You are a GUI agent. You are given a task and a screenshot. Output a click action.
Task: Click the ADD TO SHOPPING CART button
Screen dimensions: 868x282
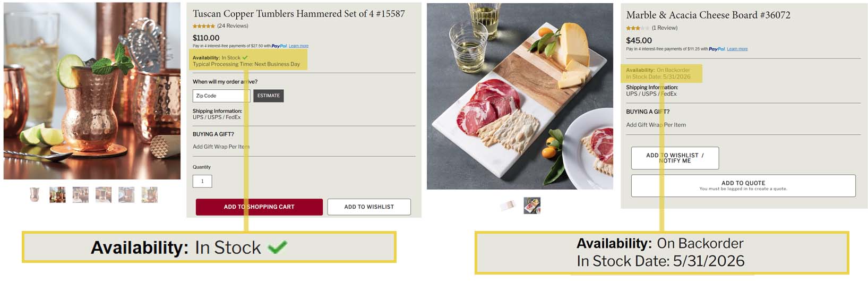pos(259,207)
